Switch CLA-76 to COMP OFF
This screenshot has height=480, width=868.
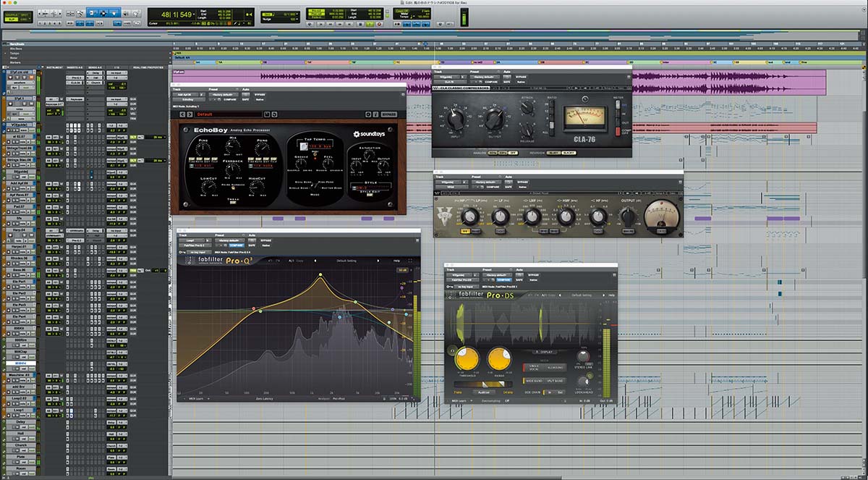[x=618, y=132]
